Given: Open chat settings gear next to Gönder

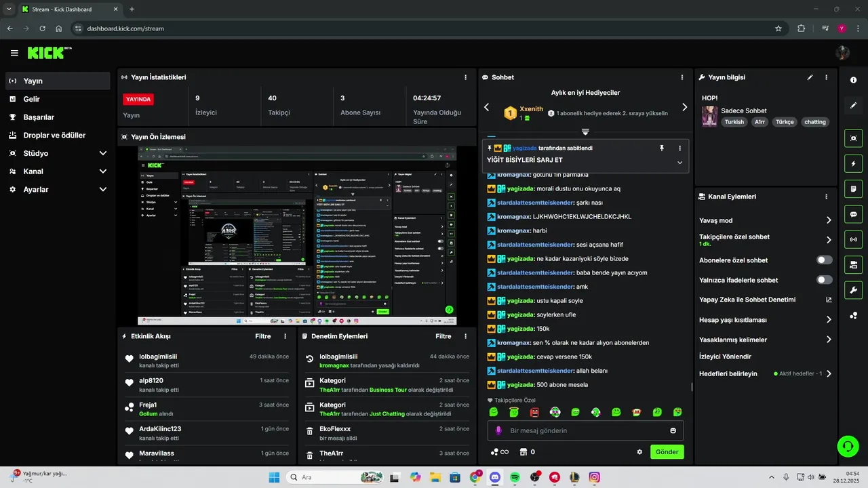Looking at the screenshot, I should click(x=639, y=452).
